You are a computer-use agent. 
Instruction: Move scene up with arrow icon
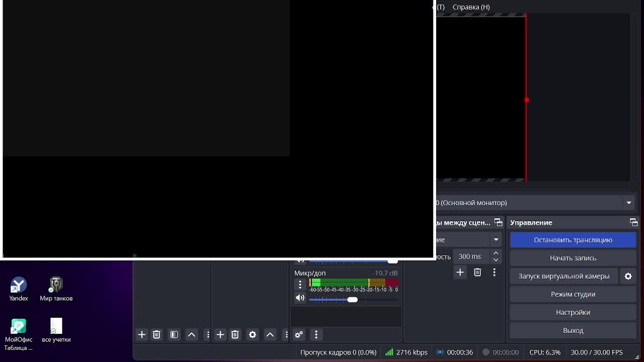[x=192, y=335]
